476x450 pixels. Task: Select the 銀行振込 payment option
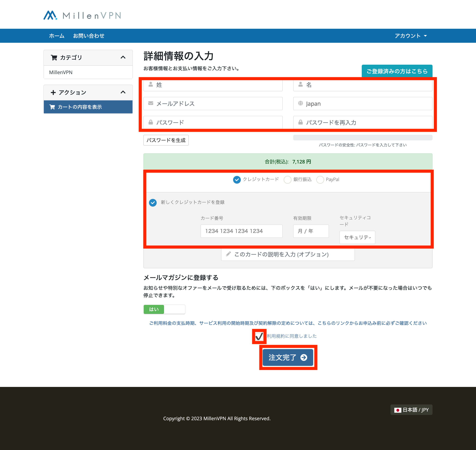287,180
